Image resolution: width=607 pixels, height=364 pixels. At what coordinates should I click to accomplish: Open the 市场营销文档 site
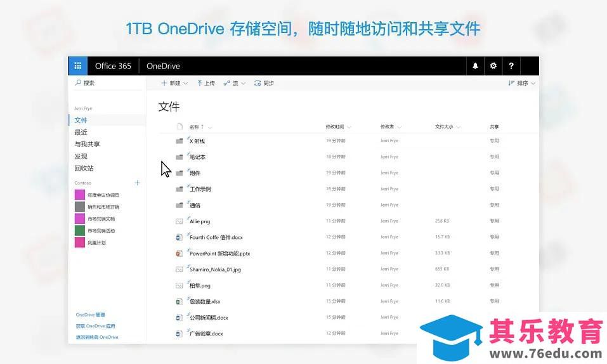coord(101,219)
